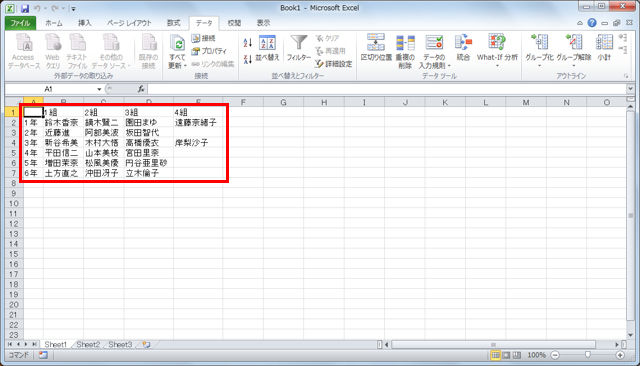
Task: Click into the formula bar
Action: pyautogui.click(x=387, y=89)
